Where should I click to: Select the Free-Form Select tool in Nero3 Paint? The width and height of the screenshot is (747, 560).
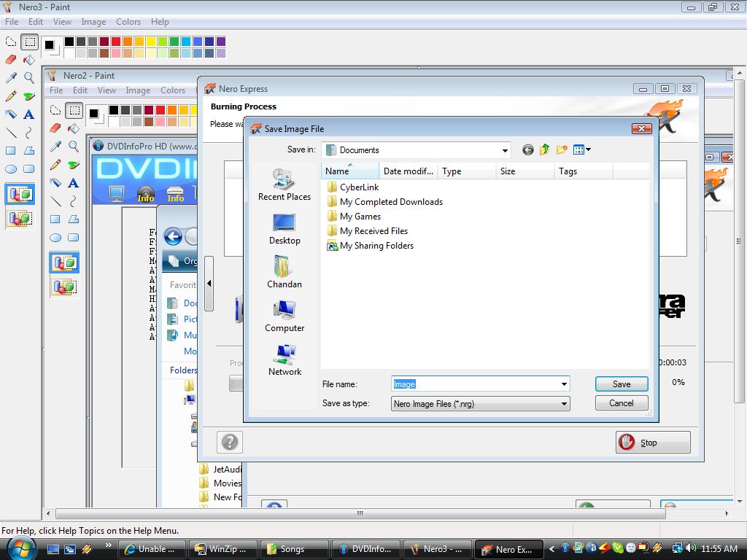coord(11,42)
